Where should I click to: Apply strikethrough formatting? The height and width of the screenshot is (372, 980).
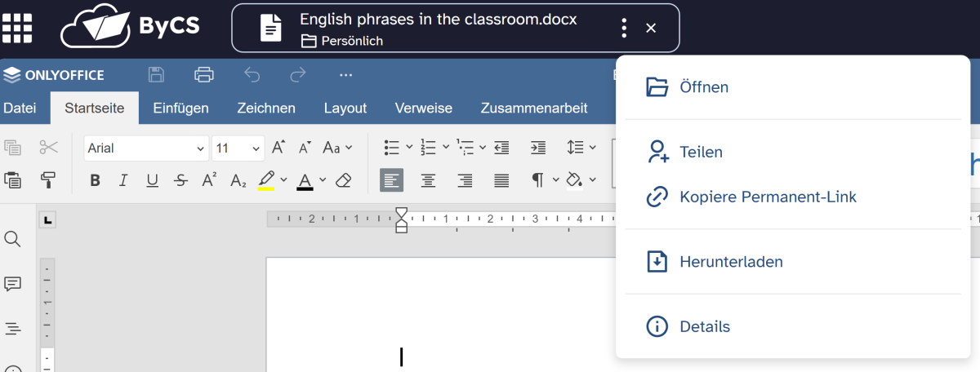(180, 179)
